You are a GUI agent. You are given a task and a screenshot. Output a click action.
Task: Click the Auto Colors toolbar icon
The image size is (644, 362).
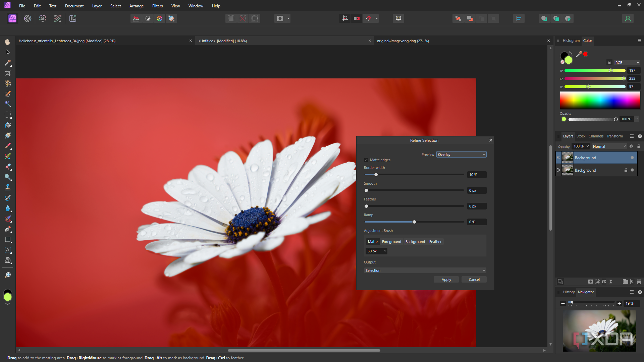coord(160,18)
